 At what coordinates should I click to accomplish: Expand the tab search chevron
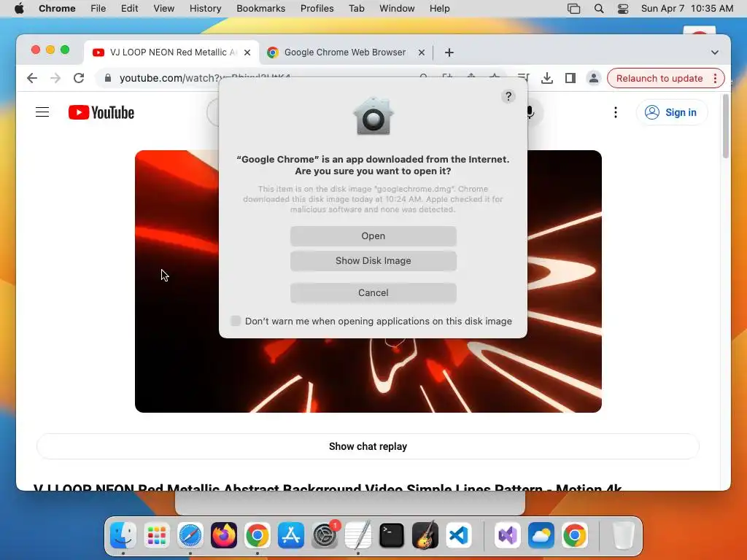coord(715,52)
